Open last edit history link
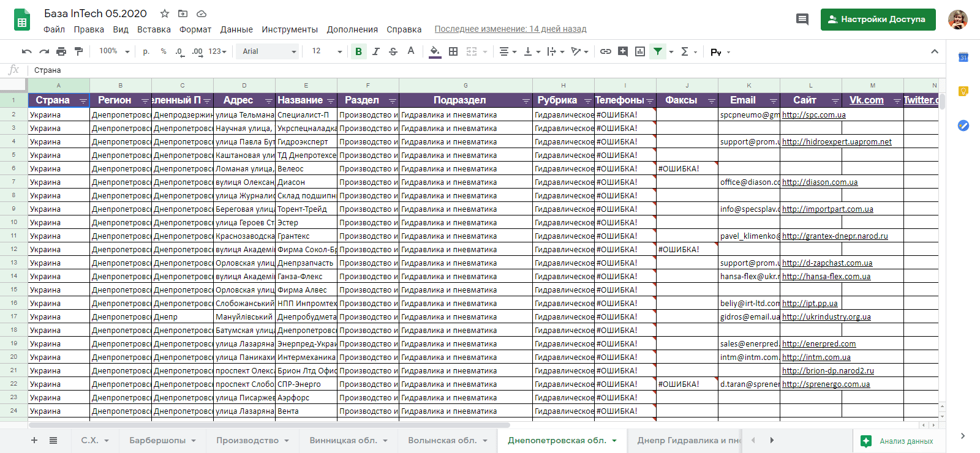Image resolution: width=980 pixels, height=453 pixels. pos(510,29)
